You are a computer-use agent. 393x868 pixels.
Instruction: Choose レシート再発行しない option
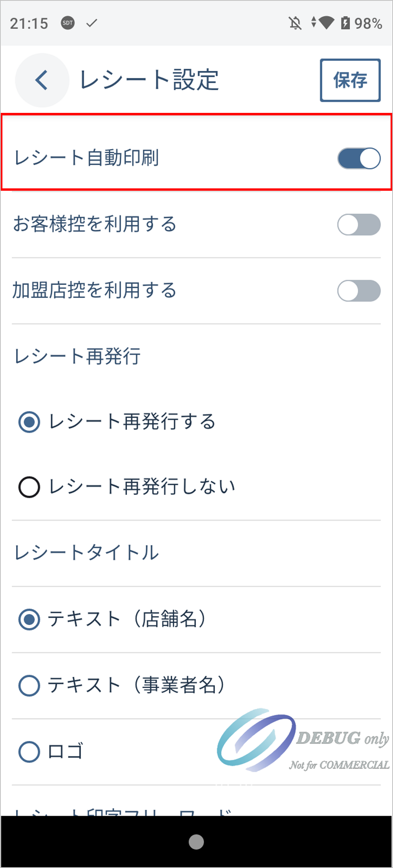pyautogui.click(x=29, y=487)
